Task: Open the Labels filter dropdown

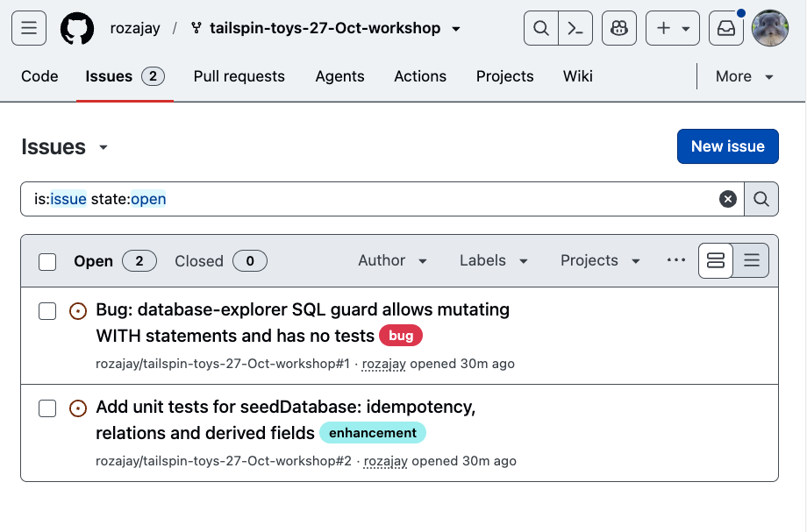Action: tap(494, 260)
